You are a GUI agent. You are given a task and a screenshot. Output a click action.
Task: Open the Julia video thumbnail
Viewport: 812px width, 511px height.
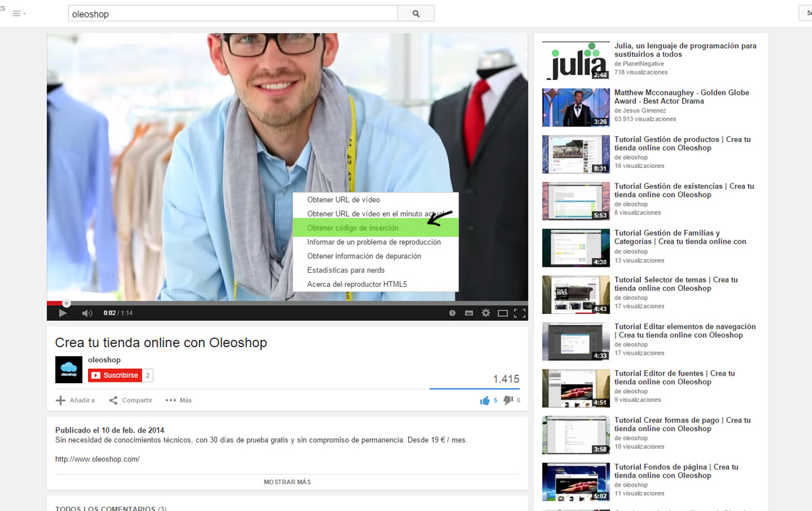(x=576, y=61)
